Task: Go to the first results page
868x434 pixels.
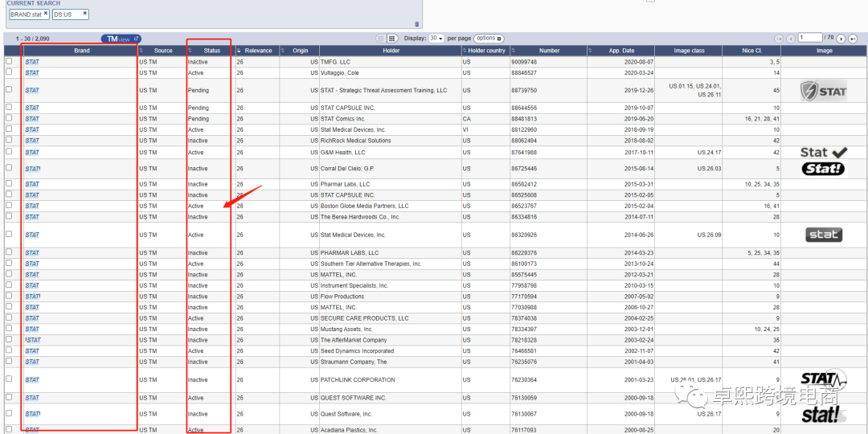Action: (x=780, y=39)
